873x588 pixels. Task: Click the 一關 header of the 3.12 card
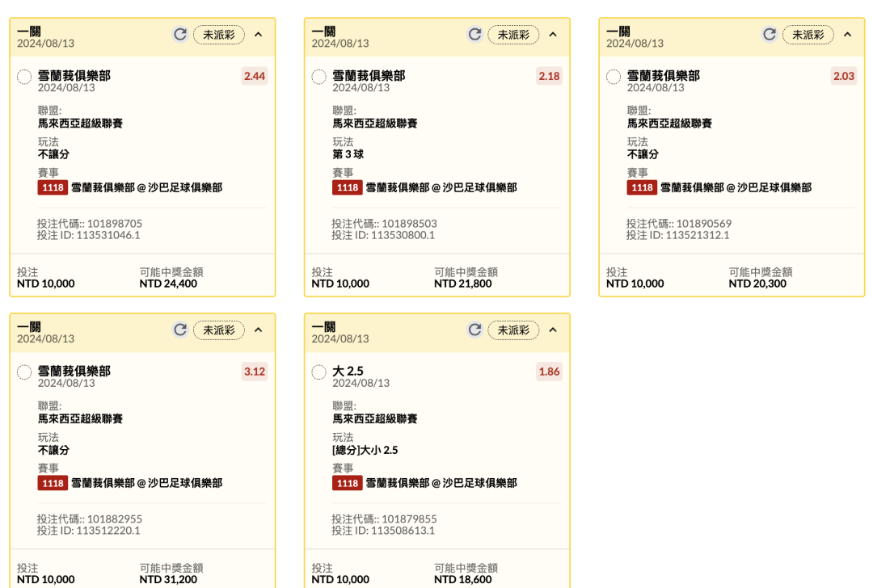pyautogui.click(x=29, y=327)
